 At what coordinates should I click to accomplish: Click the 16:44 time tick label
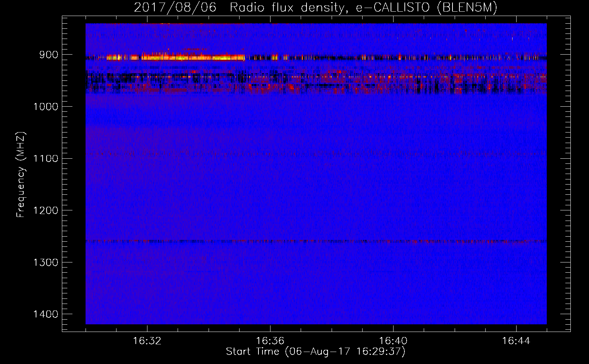[x=516, y=341]
